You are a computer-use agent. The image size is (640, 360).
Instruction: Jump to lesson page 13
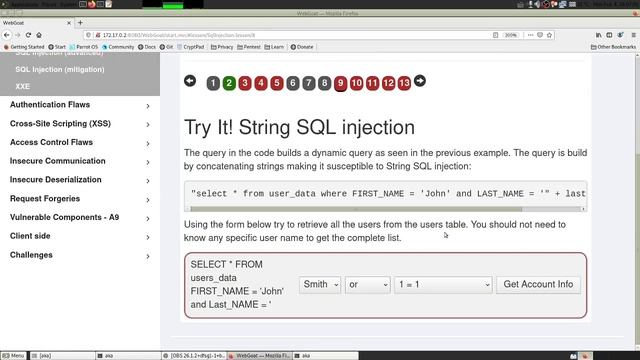click(x=404, y=83)
